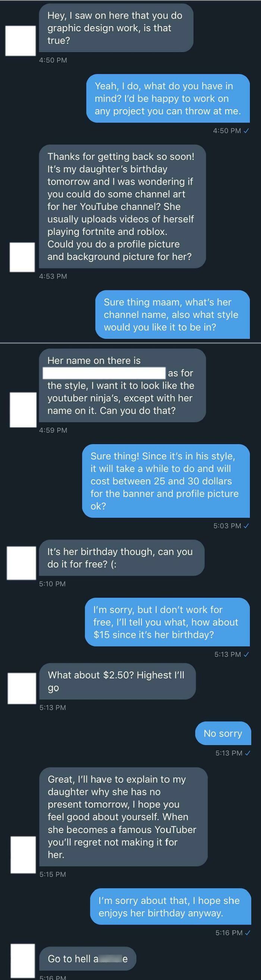The image size is (261, 980).
Task: Click the read checkmark next to the first 4:50 PM reply
Action: (x=246, y=131)
